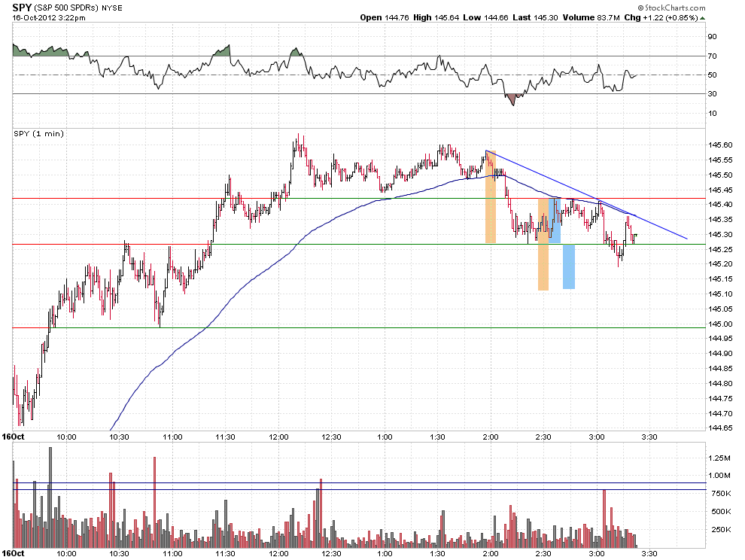
Task: Click the 30 level on the RSI axis
Action: tap(712, 94)
